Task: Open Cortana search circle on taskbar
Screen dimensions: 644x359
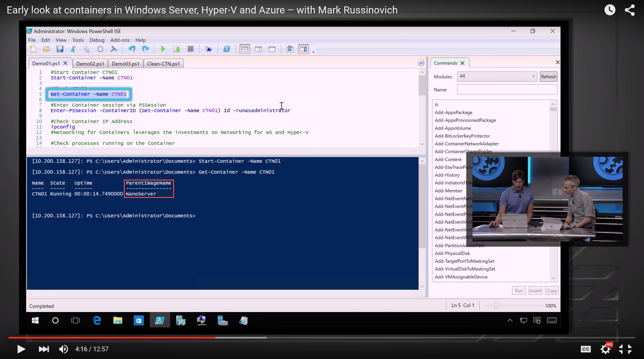Action: point(55,321)
